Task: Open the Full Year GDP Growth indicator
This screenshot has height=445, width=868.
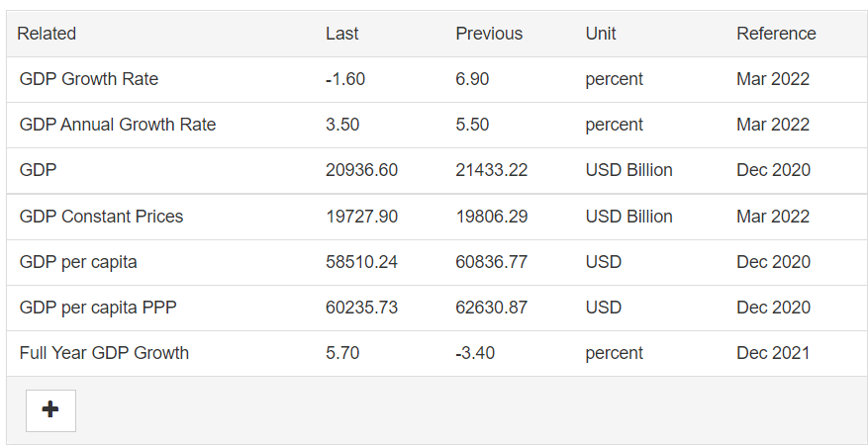Action: [104, 353]
